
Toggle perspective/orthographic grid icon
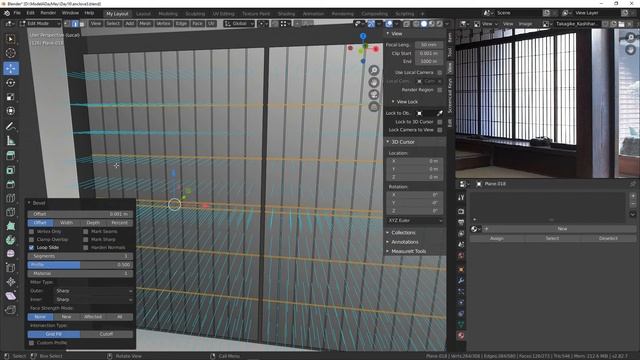pyautogui.click(x=374, y=107)
